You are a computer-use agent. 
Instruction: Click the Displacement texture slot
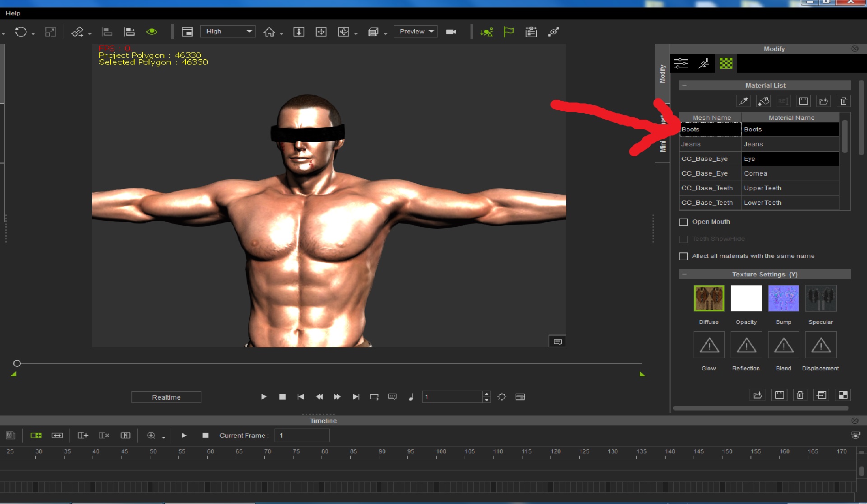pyautogui.click(x=821, y=345)
